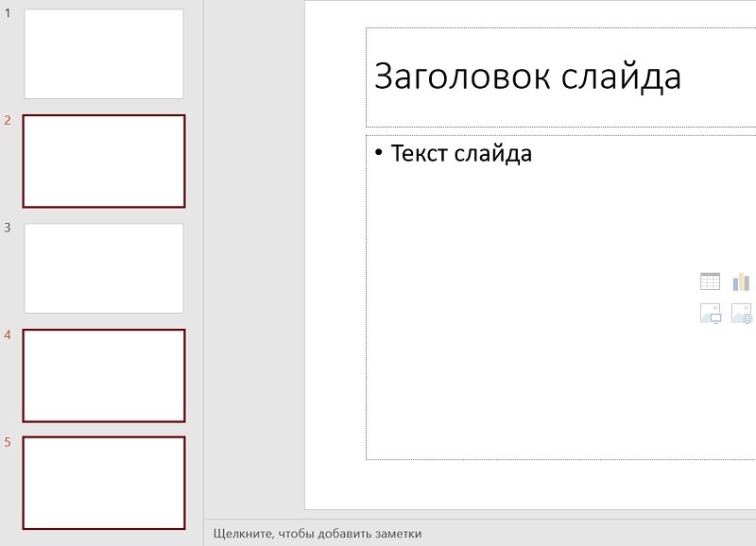The width and height of the screenshot is (756, 546).
Task: Click the Online Pictures icon
Action: [742, 314]
